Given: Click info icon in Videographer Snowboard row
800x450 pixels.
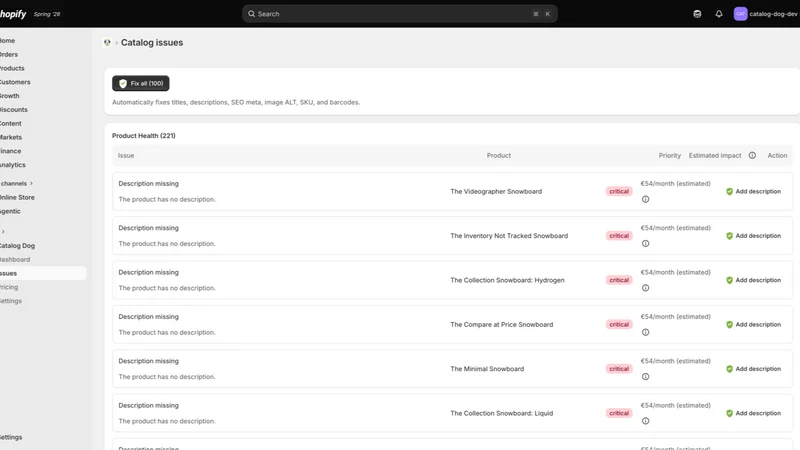Looking at the screenshot, I should point(645,199).
